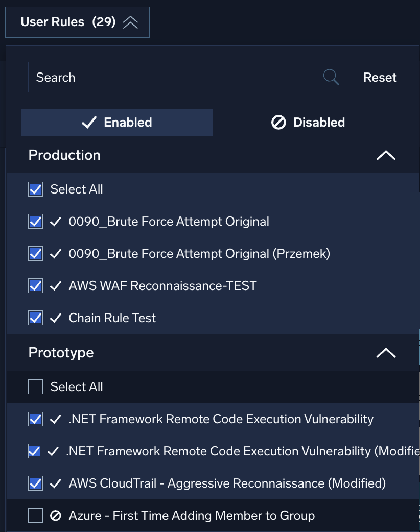Click the checkmark icon on the Enabled tab
Viewport: 420px width, 532px height.
(x=89, y=122)
